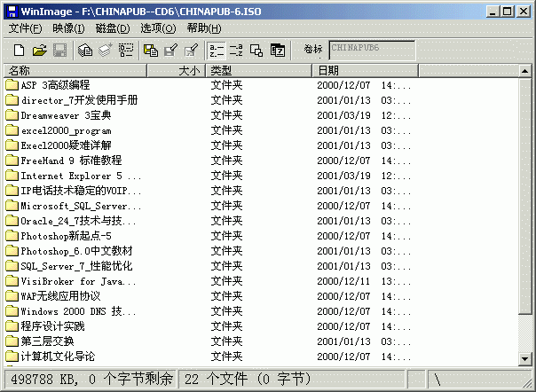The width and height of the screenshot is (536, 392).
Task: Click the folder icon of Microsoft_SQL_Server
Action: 12,206
